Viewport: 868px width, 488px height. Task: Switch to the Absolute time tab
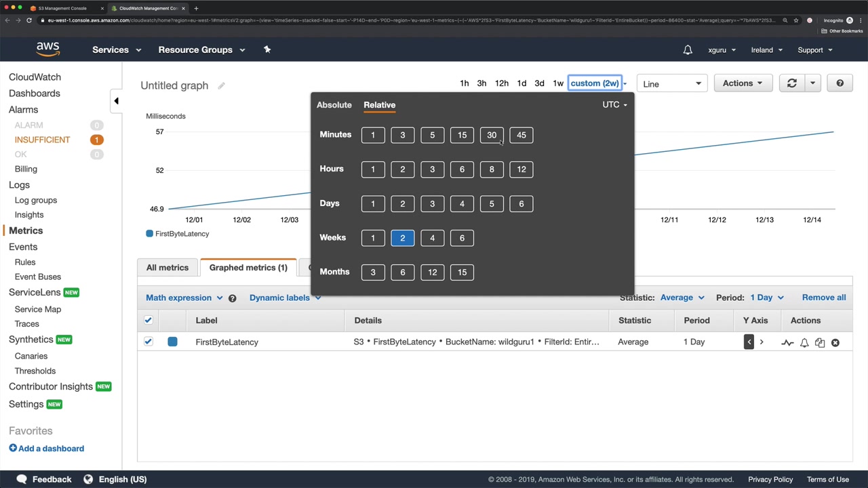(x=334, y=105)
